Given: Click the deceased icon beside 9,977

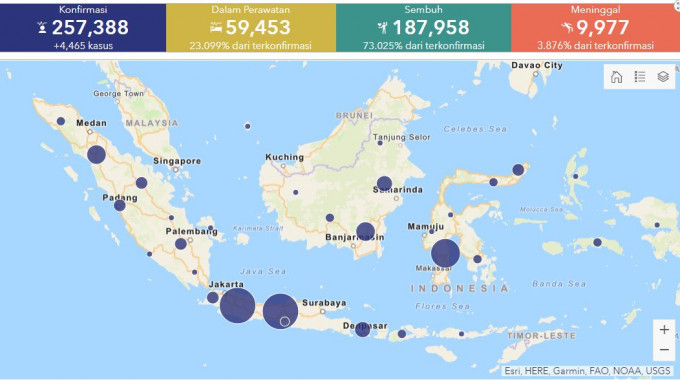Looking at the screenshot, I should (567, 28).
